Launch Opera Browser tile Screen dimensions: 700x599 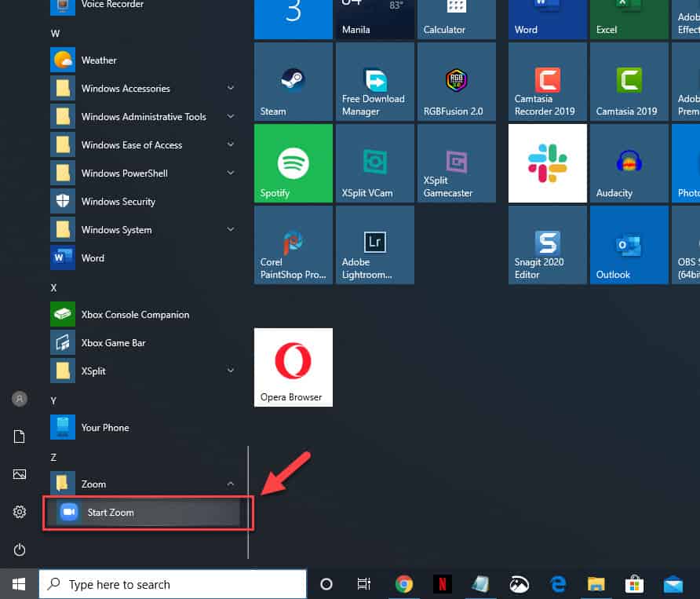tap(293, 367)
